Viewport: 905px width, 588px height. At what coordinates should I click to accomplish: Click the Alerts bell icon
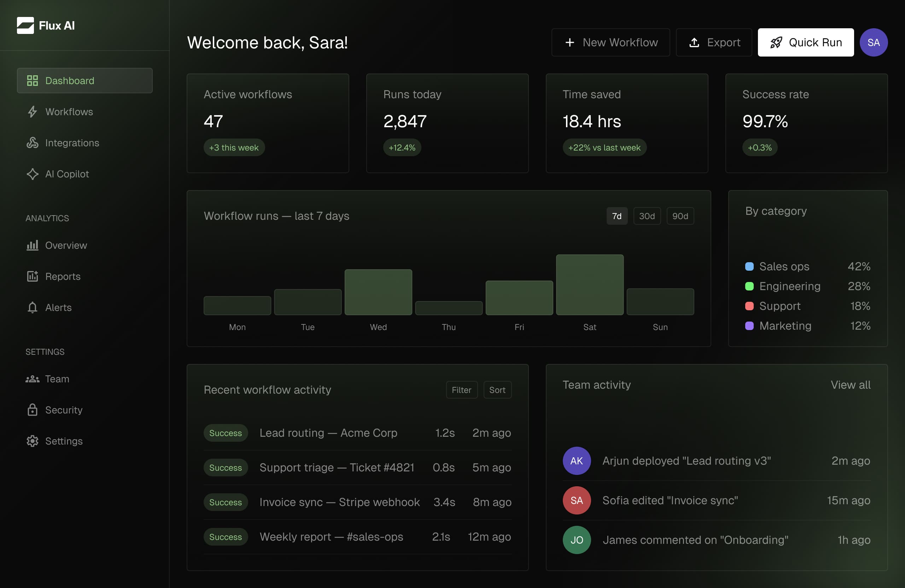pyautogui.click(x=32, y=307)
